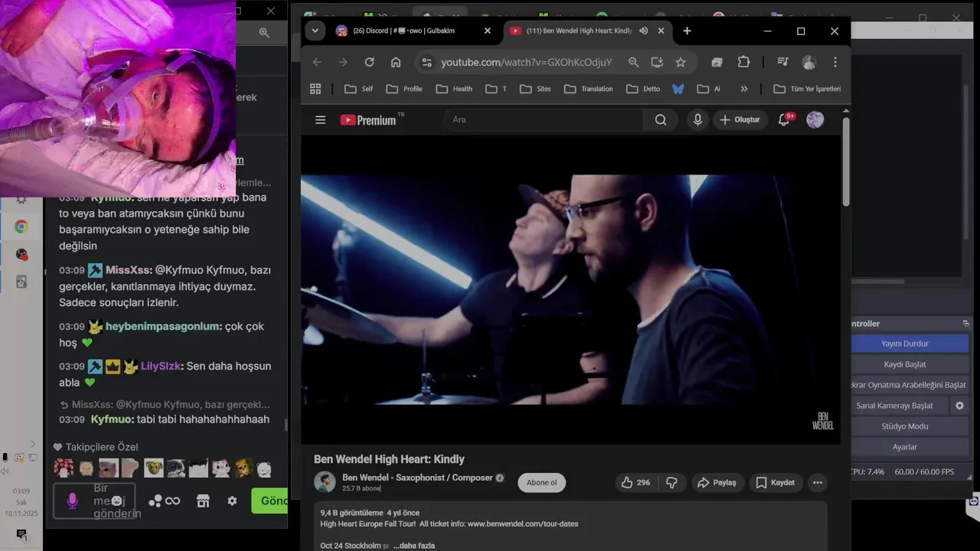
Task: Click the Oluştur create button
Action: 740,119
